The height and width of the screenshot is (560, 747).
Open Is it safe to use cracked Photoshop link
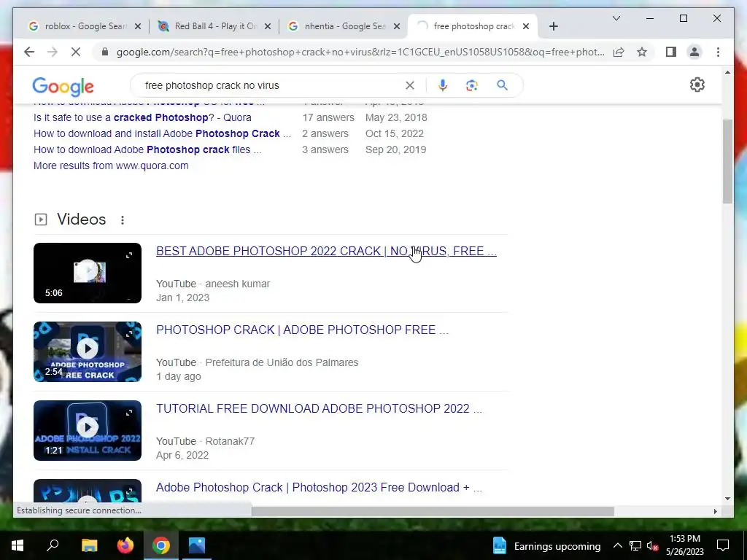coord(142,117)
